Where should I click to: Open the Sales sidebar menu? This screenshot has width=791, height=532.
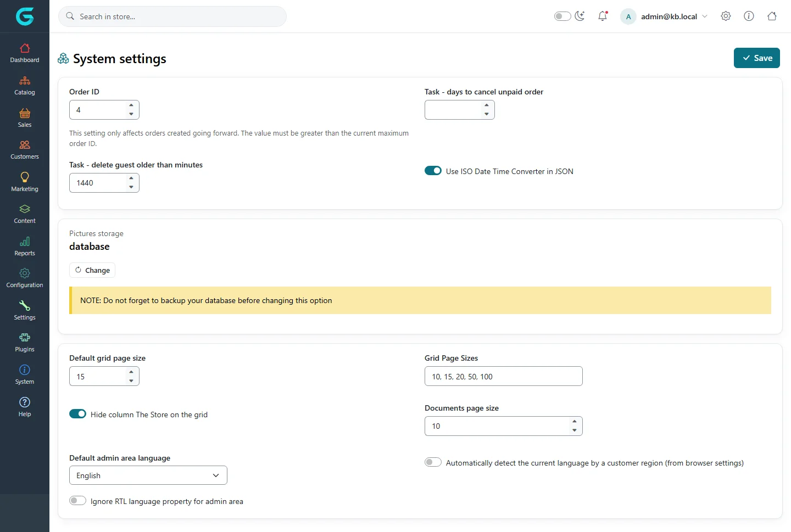click(25, 118)
